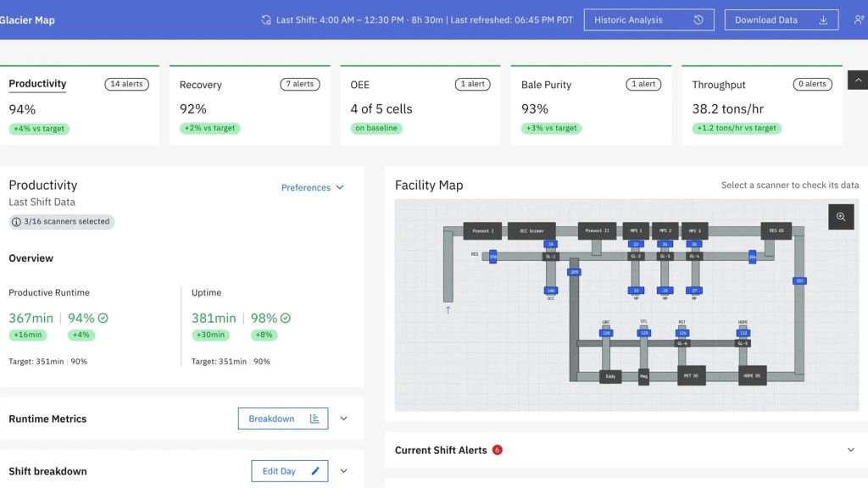Screen dimensions: 868x488
Task: Click the refresh icon beside Last Shift
Action: (266, 20)
